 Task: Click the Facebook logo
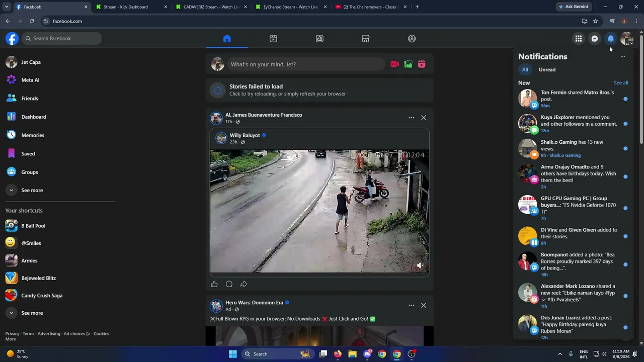12,39
